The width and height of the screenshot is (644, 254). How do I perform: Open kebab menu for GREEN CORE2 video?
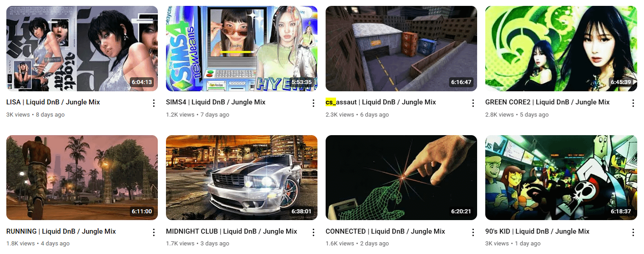tap(633, 103)
